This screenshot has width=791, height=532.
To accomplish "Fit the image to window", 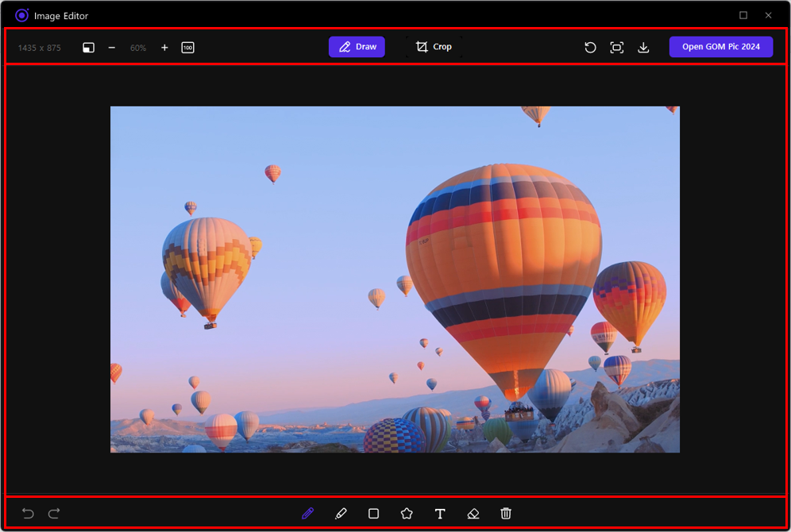I will point(88,48).
